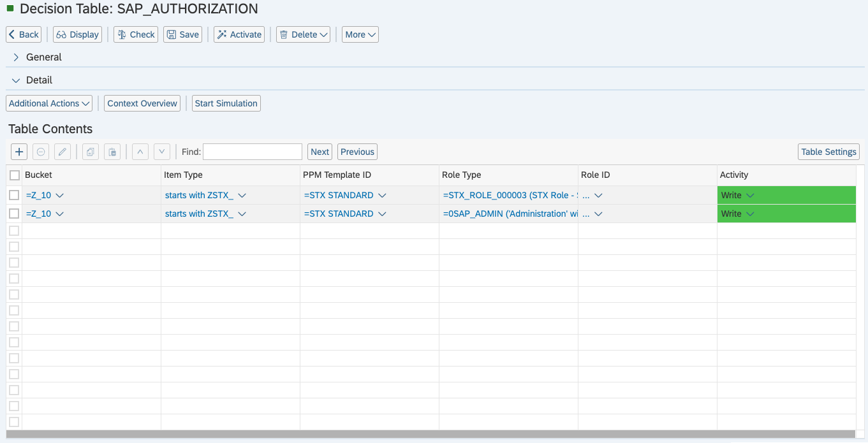Screen dimensions: 868x443
Task: Select the second table row checkbox
Action: pyautogui.click(x=14, y=214)
